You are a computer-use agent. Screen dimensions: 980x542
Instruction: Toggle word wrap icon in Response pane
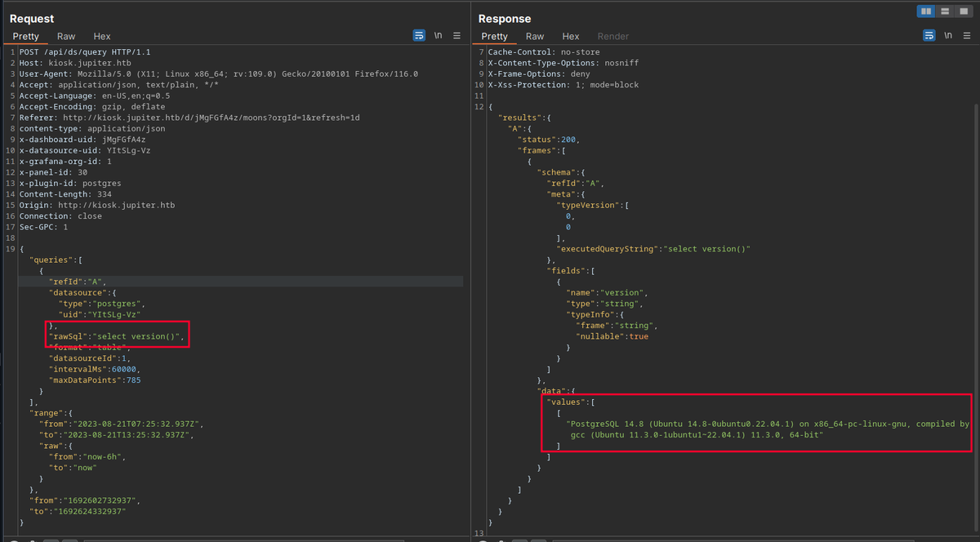(929, 35)
